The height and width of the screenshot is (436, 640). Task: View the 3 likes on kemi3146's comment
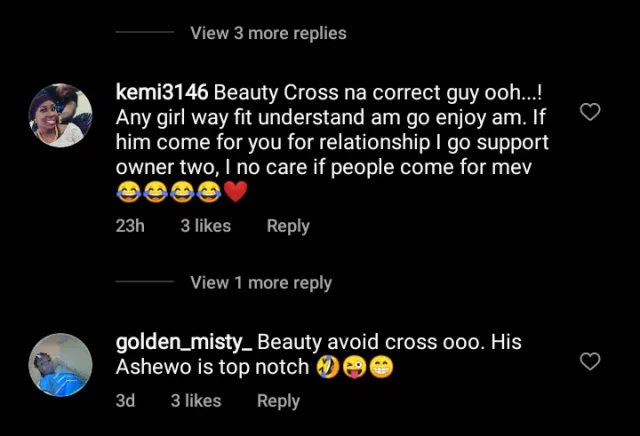pos(205,226)
